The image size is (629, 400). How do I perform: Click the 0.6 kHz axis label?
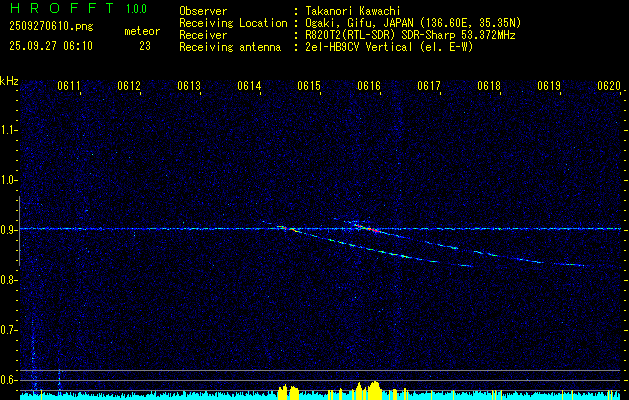(x=8, y=380)
